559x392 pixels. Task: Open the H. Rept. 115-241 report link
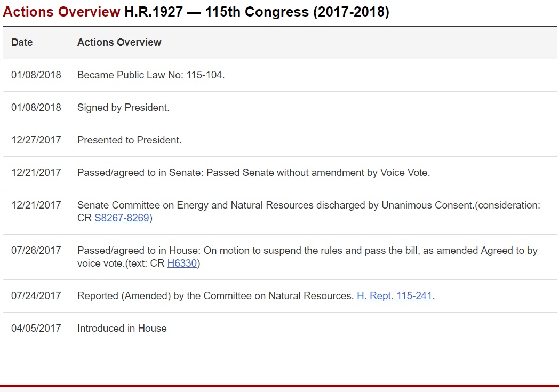click(394, 296)
